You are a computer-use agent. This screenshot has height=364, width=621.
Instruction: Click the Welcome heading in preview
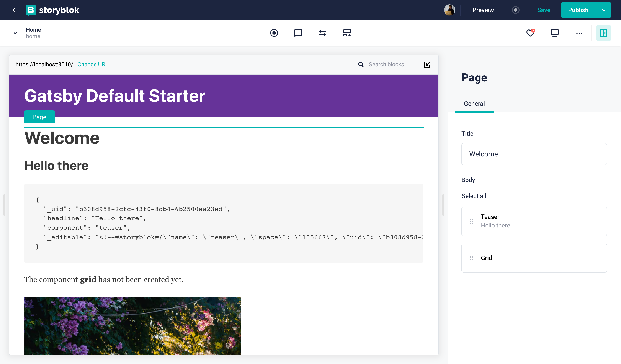tap(62, 138)
